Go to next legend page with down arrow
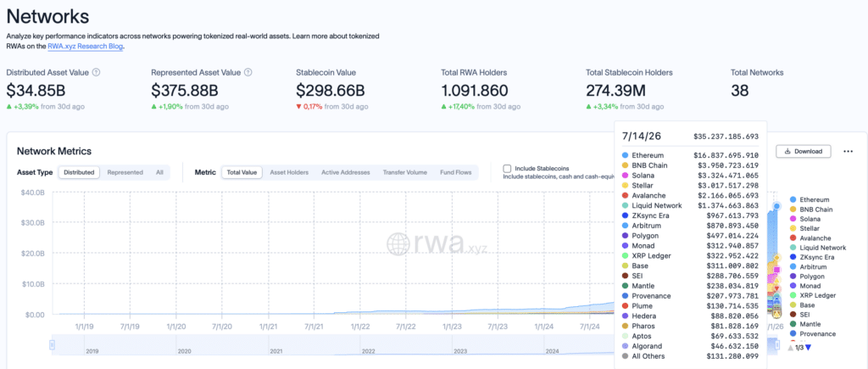Viewport: 868px width, 369px height. (808, 348)
